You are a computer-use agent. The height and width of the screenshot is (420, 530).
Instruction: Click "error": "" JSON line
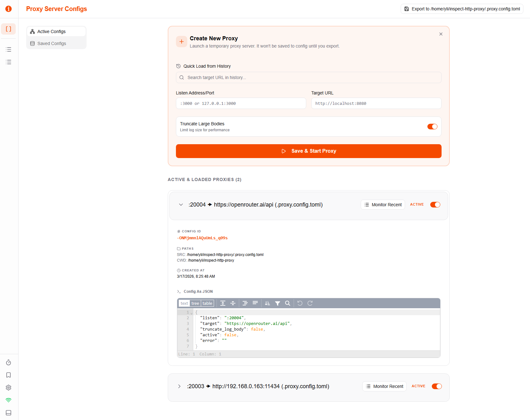pyautogui.click(x=213, y=341)
